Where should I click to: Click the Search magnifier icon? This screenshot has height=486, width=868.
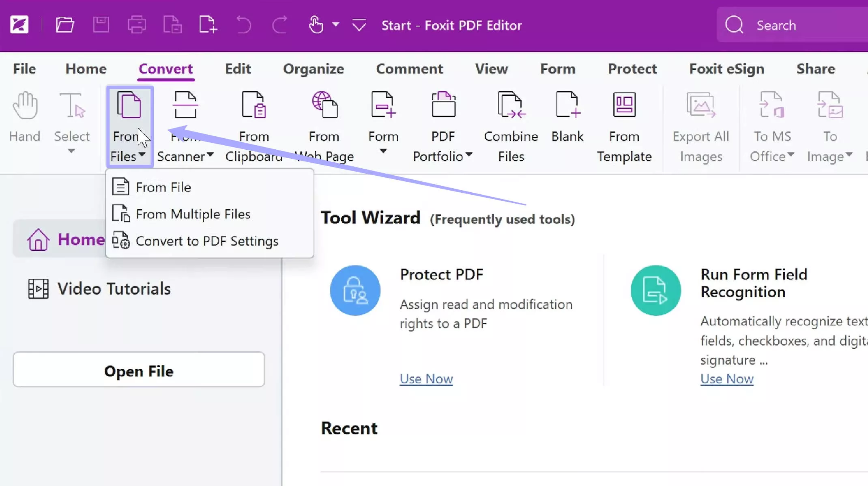734,25
